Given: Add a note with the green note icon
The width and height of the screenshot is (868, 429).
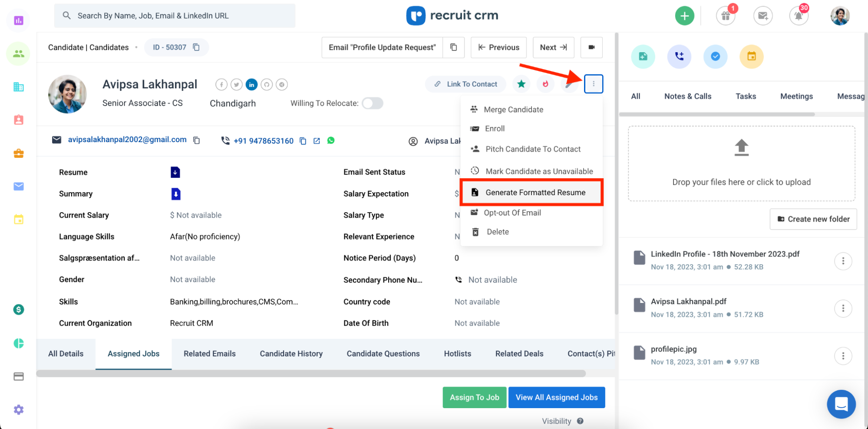Looking at the screenshot, I should [x=643, y=57].
